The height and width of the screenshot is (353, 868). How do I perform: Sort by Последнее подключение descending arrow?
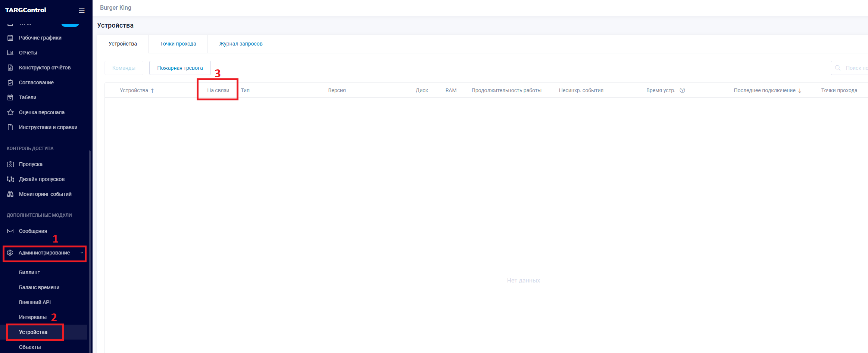pos(800,91)
